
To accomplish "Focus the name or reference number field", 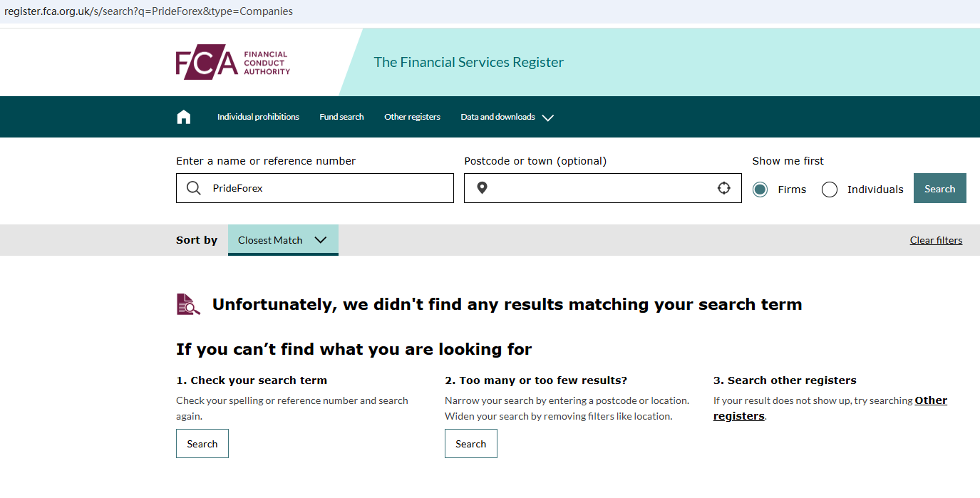I will pyautogui.click(x=328, y=188).
